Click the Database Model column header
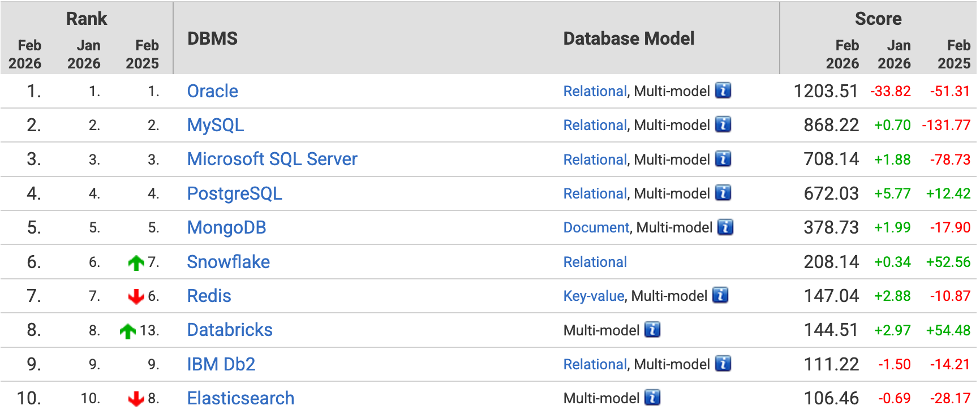980x414 pixels. coord(629,38)
